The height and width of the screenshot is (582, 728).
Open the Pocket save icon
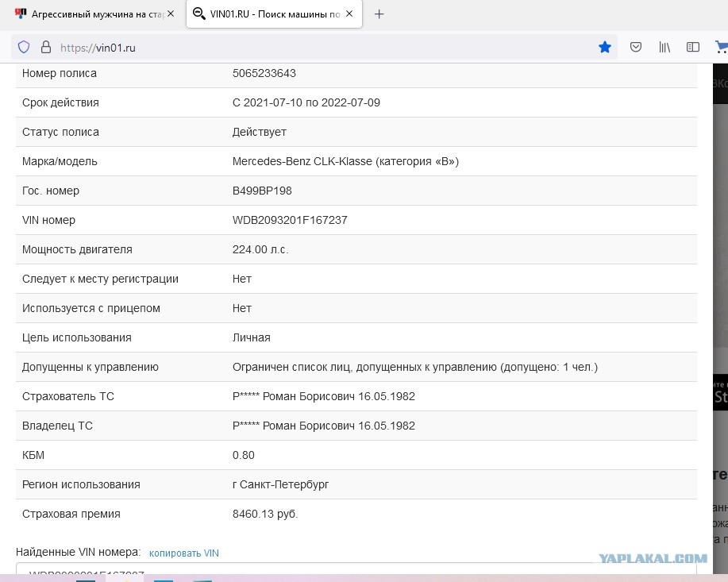tap(636, 47)
